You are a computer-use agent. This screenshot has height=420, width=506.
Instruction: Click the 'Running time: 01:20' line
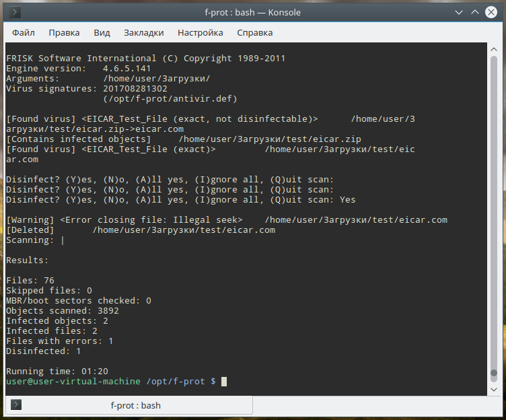tap(57, 372)
